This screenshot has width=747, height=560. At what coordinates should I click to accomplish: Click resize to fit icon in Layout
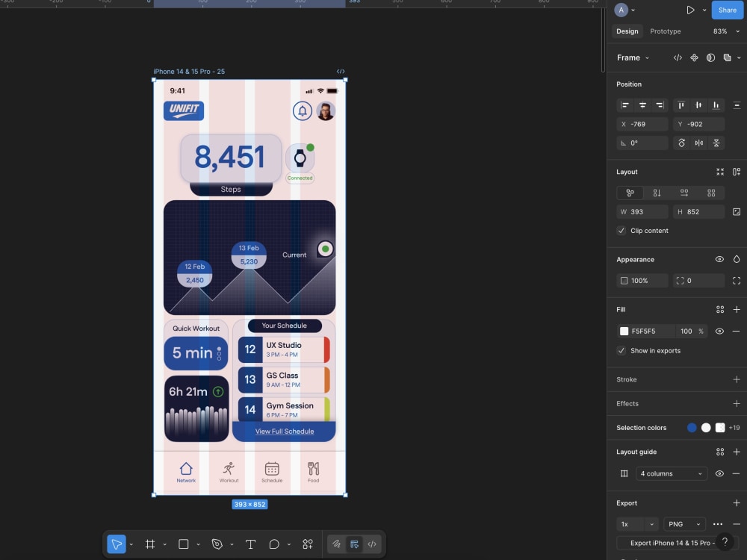point(720,172)
